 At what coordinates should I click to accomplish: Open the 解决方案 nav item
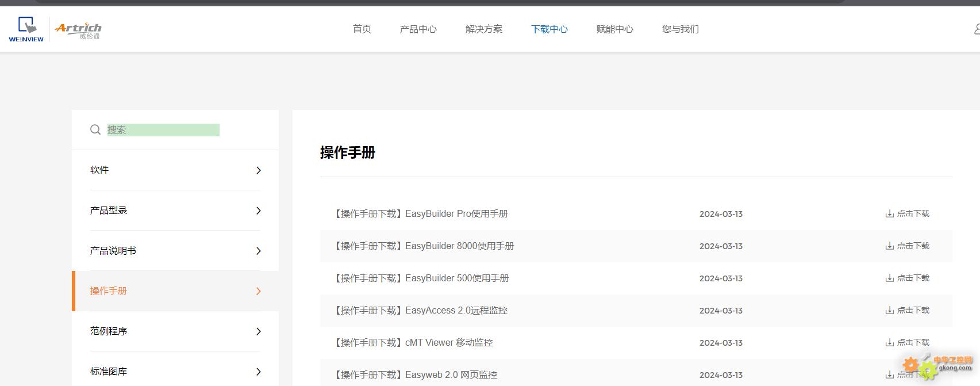click(484, 29)
